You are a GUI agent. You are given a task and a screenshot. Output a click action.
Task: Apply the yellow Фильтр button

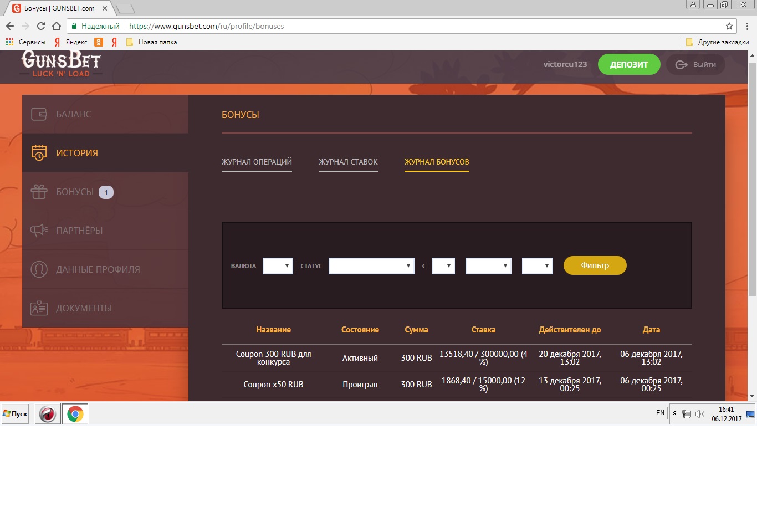[x=595, y=265]
